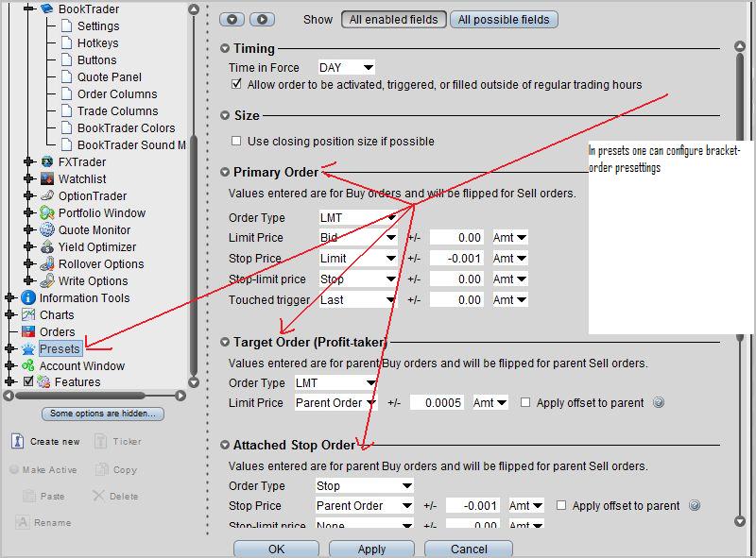Viewport: 756px width, 558px height.
Task: Click the OK button
Action: tap(276, 549)
